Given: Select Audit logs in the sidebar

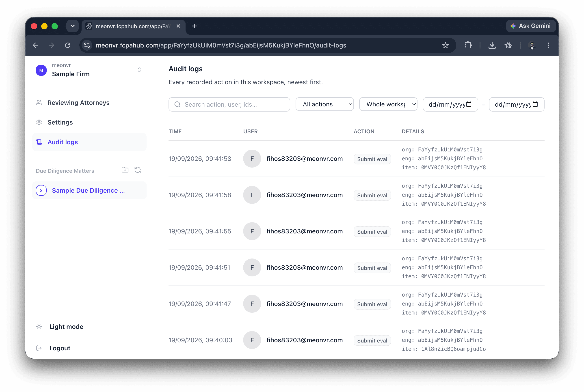Looking at the screenshot, I should (x=89, y=142).
